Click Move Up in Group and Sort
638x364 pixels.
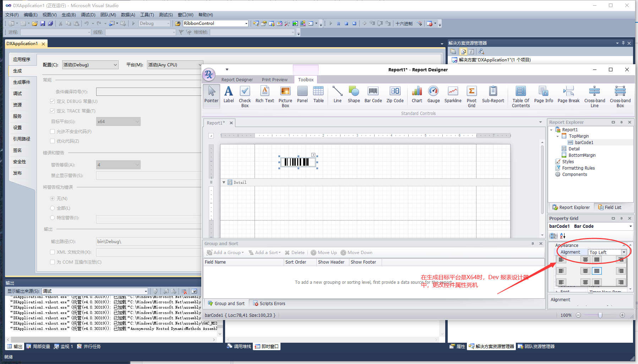[324, 253]
